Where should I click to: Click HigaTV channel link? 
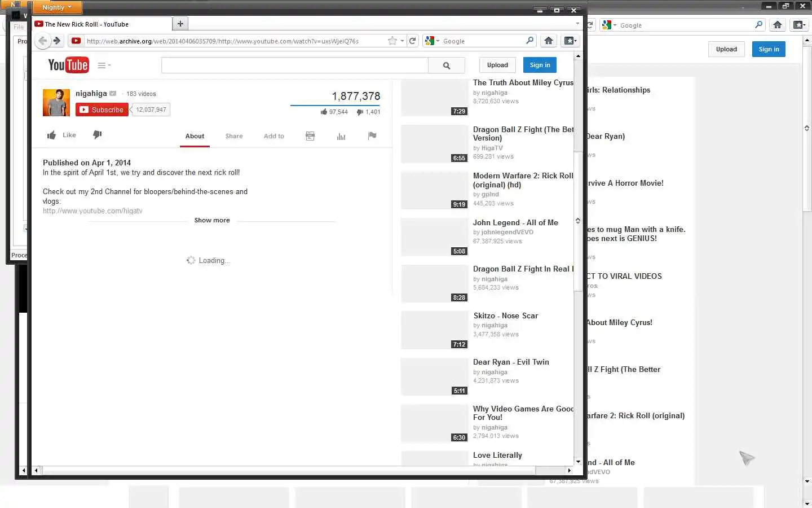(x=492, y=148)
